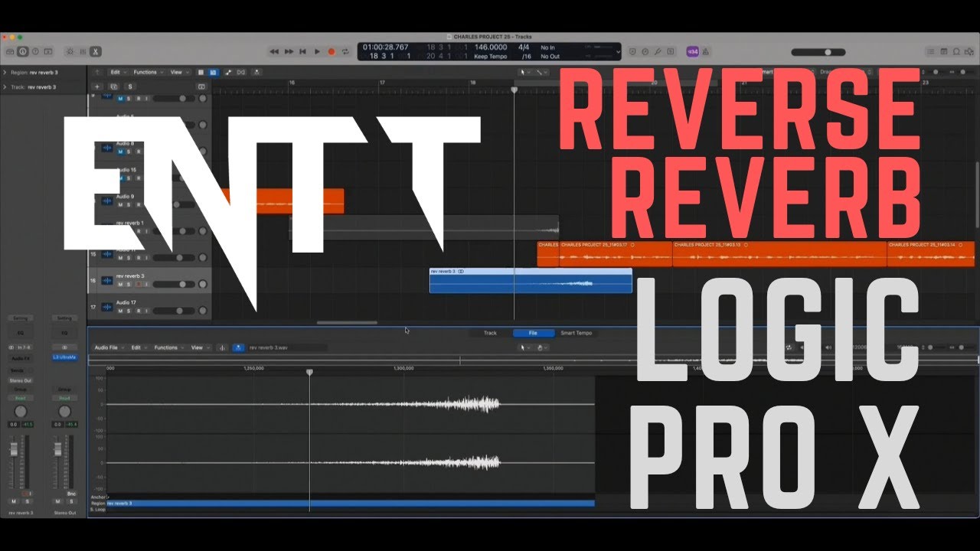Click the transient editing icon in File editor
The width and height of the screenshot is (980, 551).
pyautogui.click(x=224, y=347)
